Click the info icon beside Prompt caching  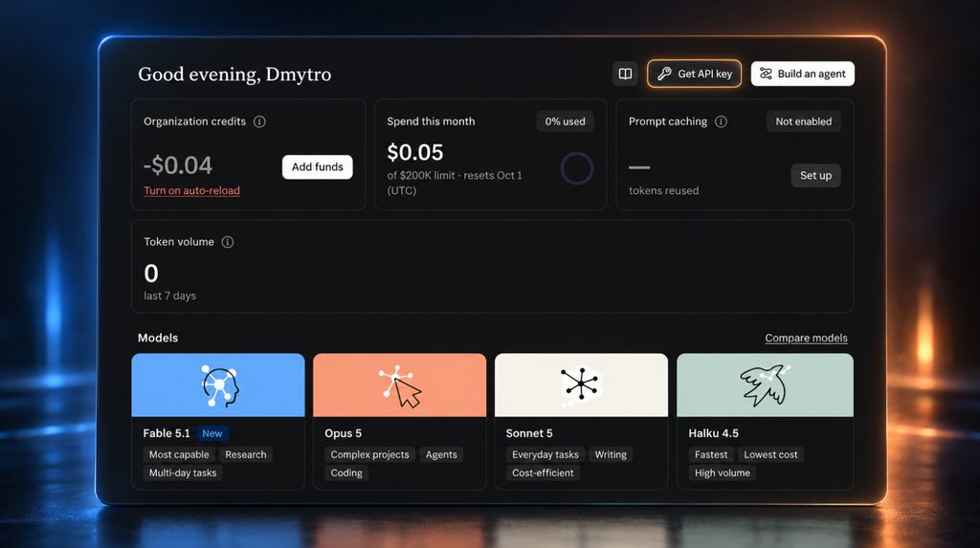(x=721, y=121)
